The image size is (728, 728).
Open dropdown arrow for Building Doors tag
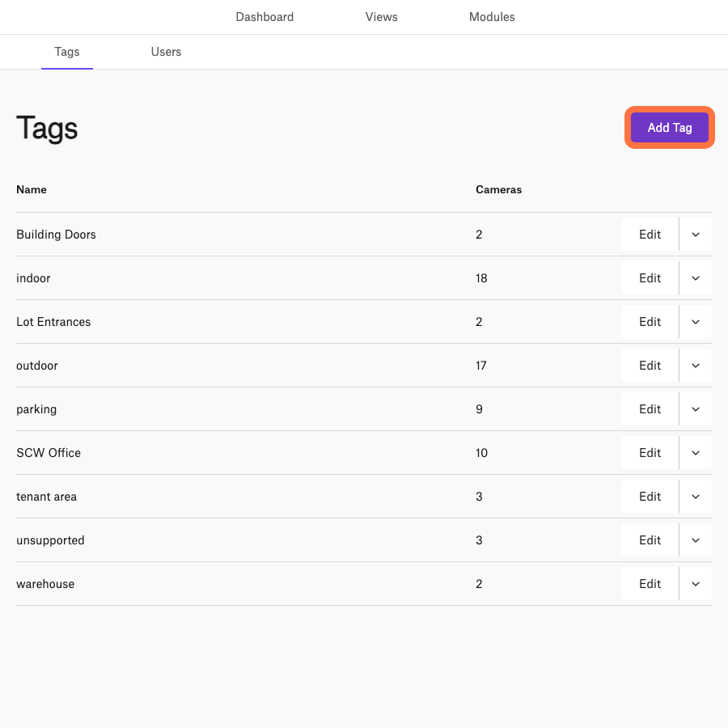coord(696,235)
